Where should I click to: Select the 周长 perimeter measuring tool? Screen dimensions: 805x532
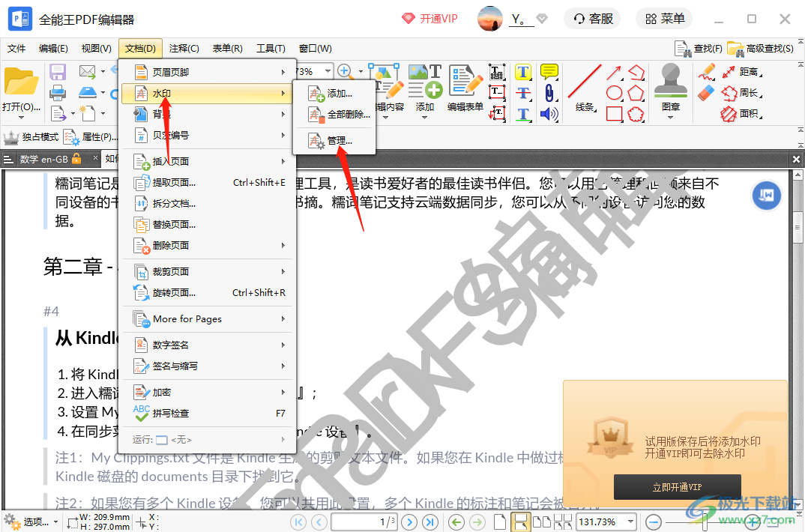[741, 93]
